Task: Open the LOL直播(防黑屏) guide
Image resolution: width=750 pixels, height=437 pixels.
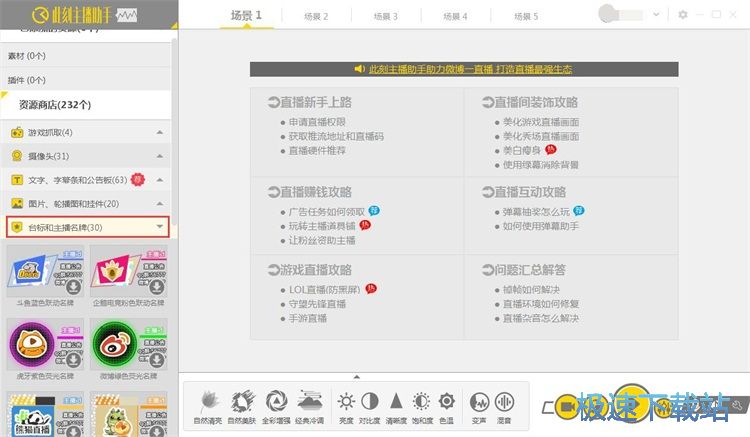Action: click(325, 290)
